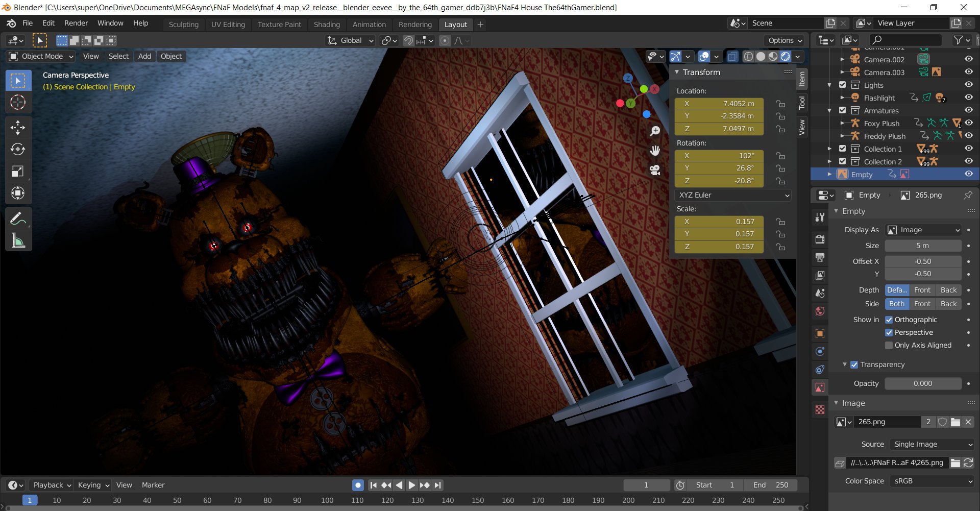Toggle lock on Location X

tap(780, 104)
